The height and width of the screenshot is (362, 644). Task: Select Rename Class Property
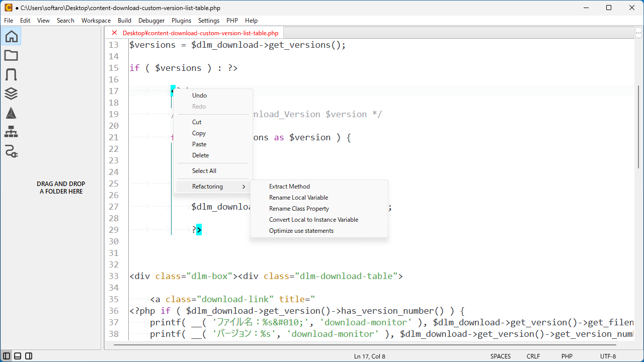(319, 209)
